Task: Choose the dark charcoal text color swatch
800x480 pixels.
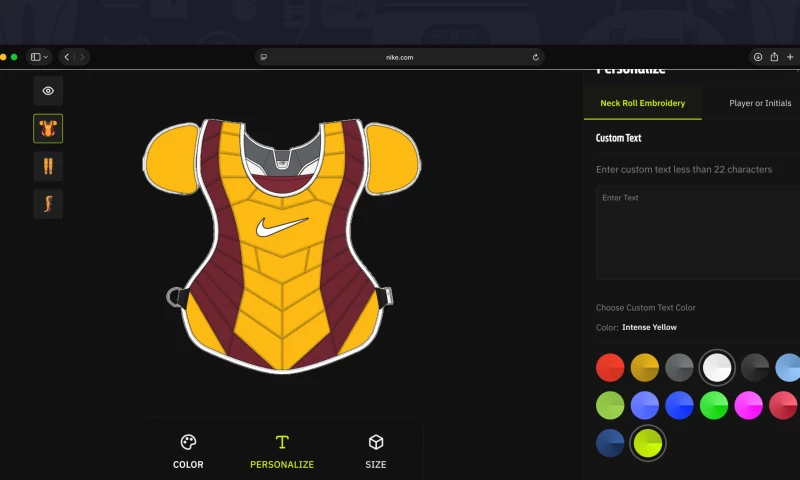Action: point(755,367)
